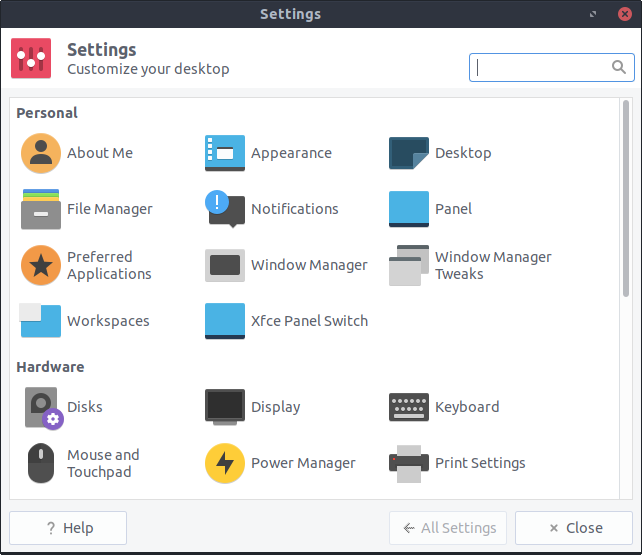The height and width of the screenshot is (555, 642).
Task: Click the 'Print Settings' label
Action: click(x=480, y=463)
